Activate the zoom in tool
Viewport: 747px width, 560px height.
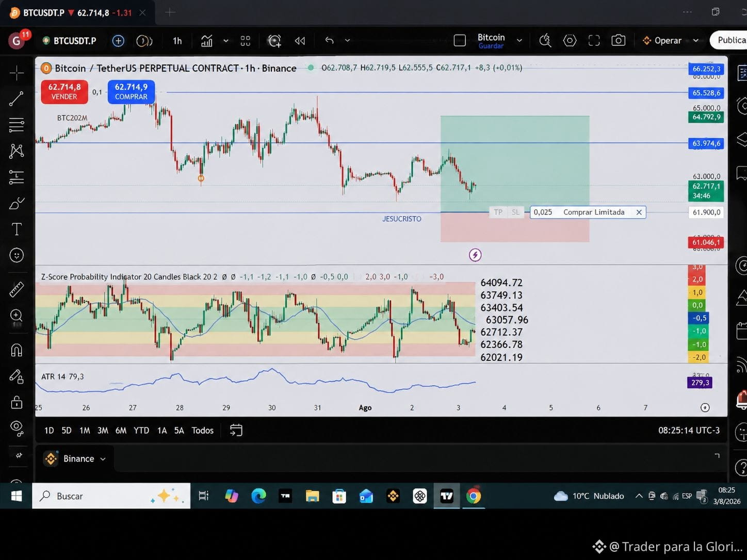17,316
